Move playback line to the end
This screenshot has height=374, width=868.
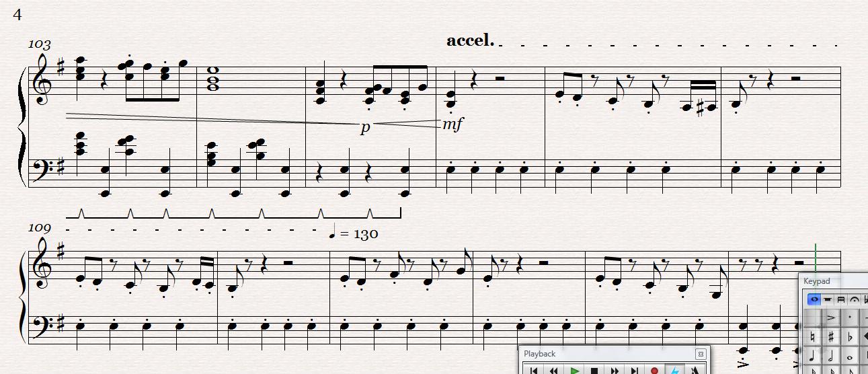(x=635, y=370)
